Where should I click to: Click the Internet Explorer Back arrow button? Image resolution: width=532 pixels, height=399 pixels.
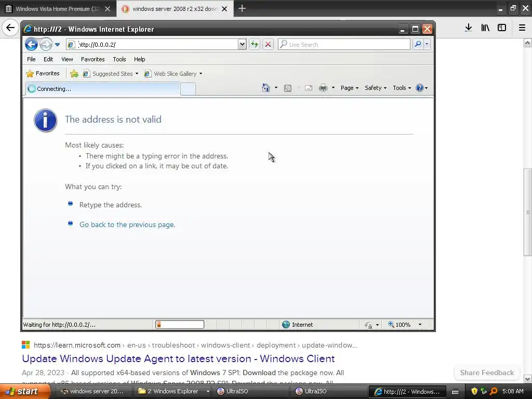point(31,45)
